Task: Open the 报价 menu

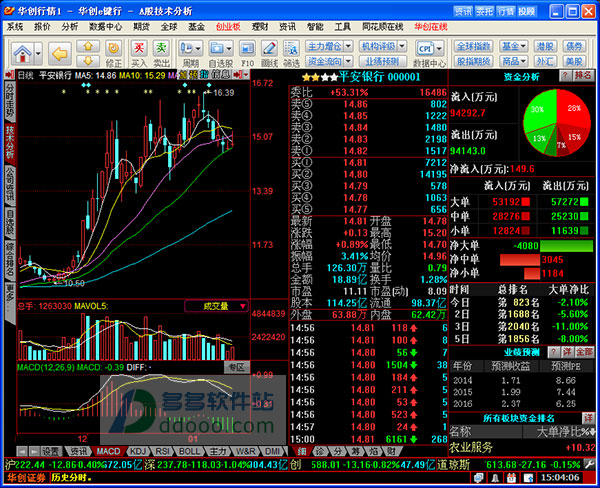Action: tap(42, 27)
